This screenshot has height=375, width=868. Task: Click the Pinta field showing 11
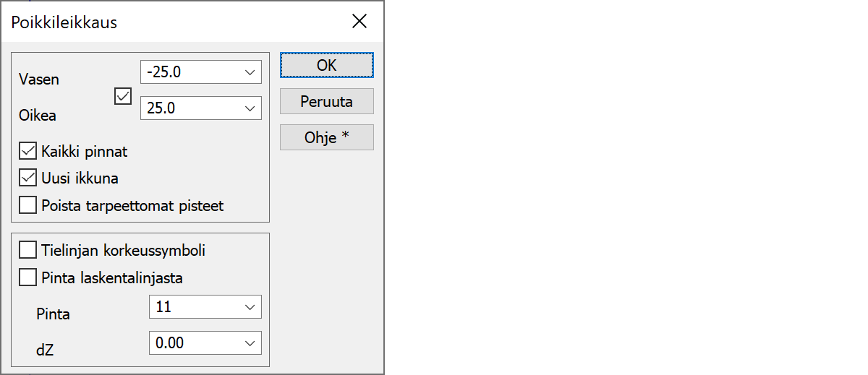coord(194,307)
